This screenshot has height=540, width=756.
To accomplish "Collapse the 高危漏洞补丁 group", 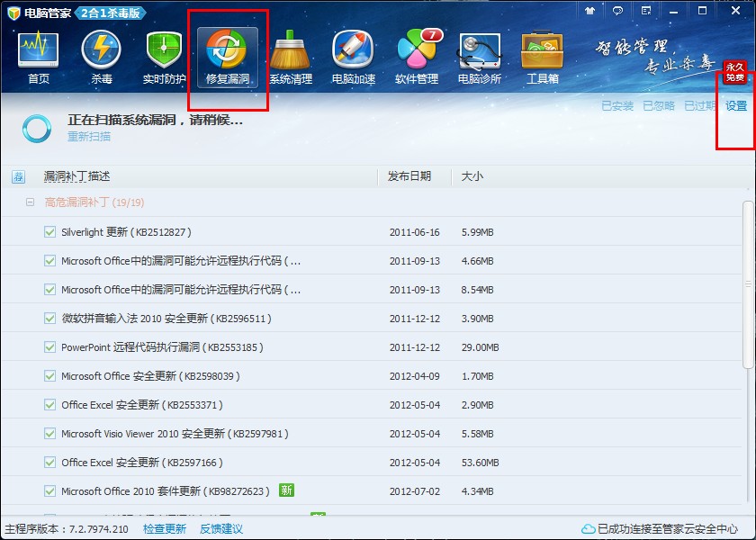I will pos(30,202).
